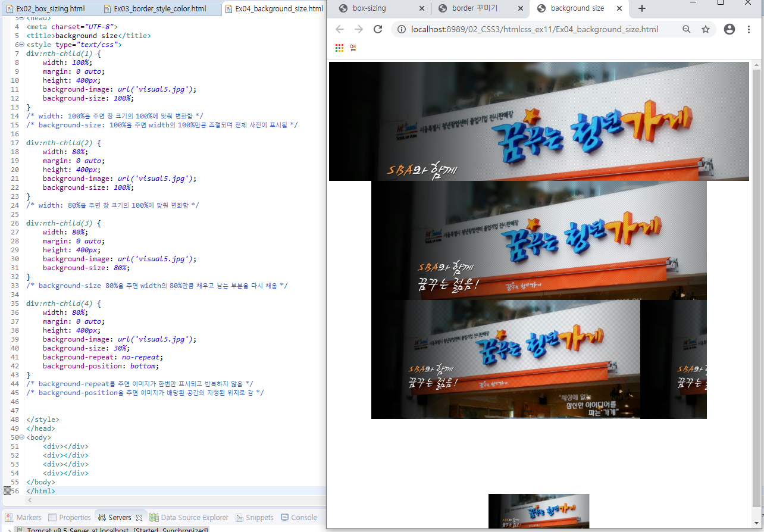View site information icon in address bar
This screenshot has height=532, width=764.
401,29
